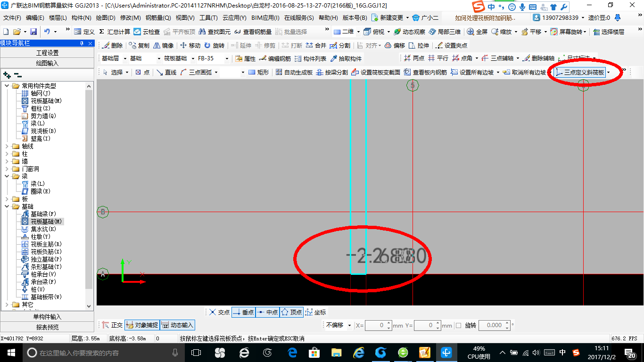644x362 pixels.
Task: Select the 矩形 rectangle drawing tool
Action: 258,72
